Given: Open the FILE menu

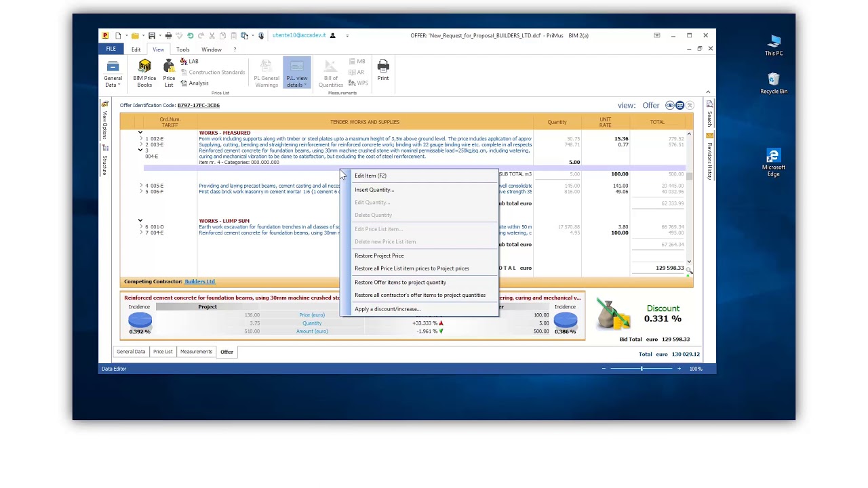Looking at the screenshot, I should click(x=111, y=49).
